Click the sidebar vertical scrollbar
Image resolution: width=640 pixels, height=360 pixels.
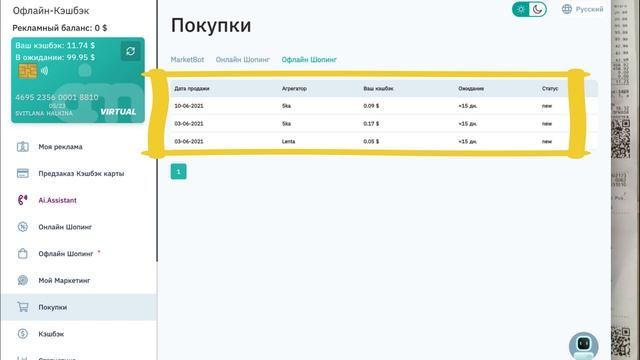tap(157, 131)
